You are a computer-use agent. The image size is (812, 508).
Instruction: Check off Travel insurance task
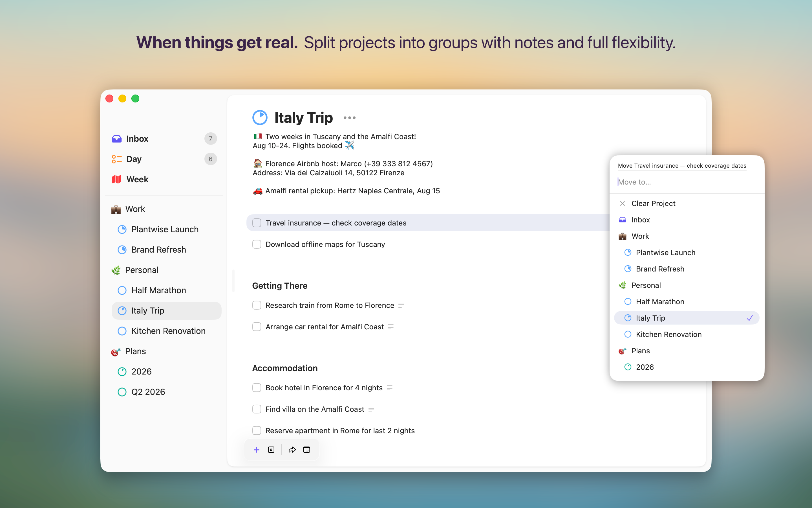click(257, 223)
